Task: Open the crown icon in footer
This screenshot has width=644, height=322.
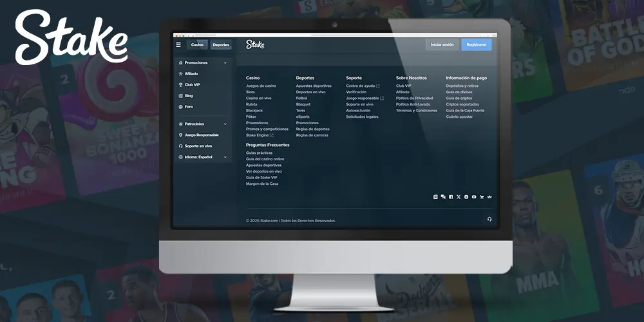Action: 489,196
